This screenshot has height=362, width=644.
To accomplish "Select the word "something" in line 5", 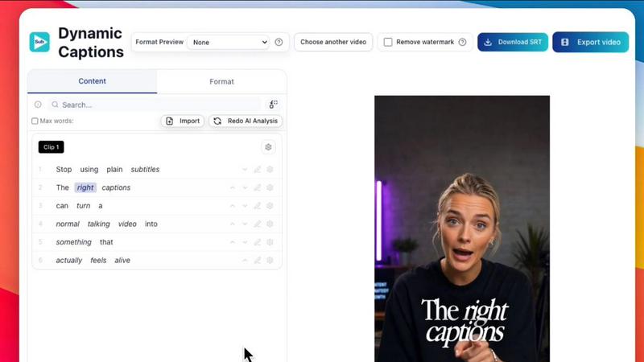I will point(74,242).
